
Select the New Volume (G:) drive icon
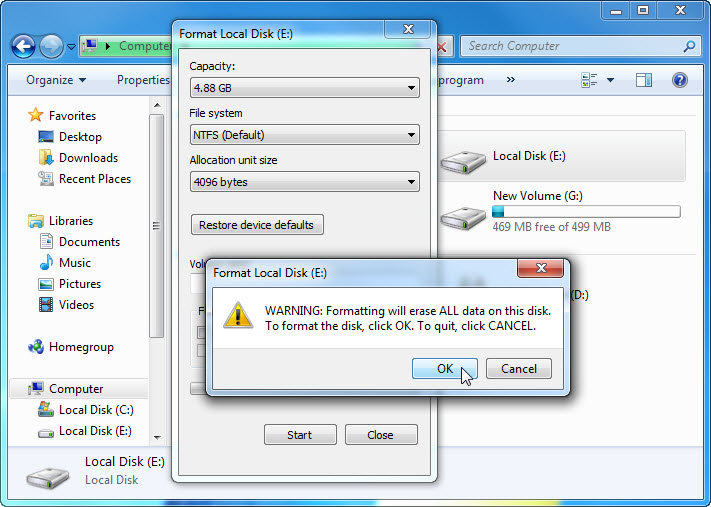click(x=463, y=218)
